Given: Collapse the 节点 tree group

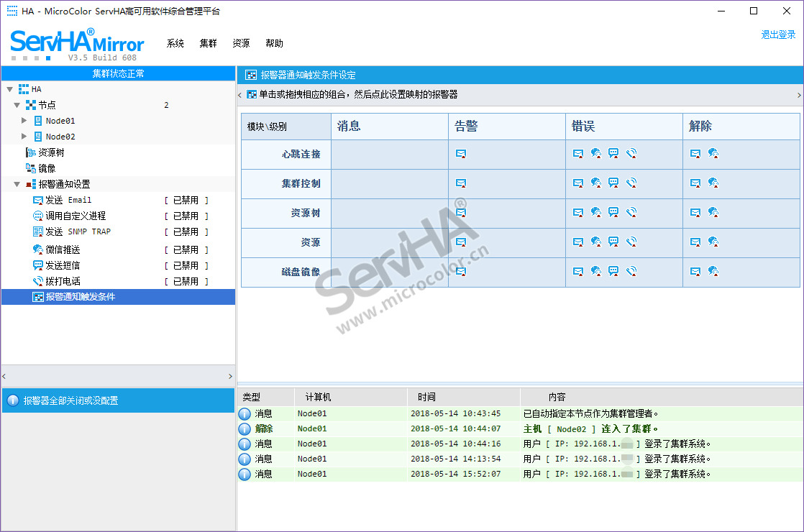Looking at the screenshot, I should tap(17, 105).
